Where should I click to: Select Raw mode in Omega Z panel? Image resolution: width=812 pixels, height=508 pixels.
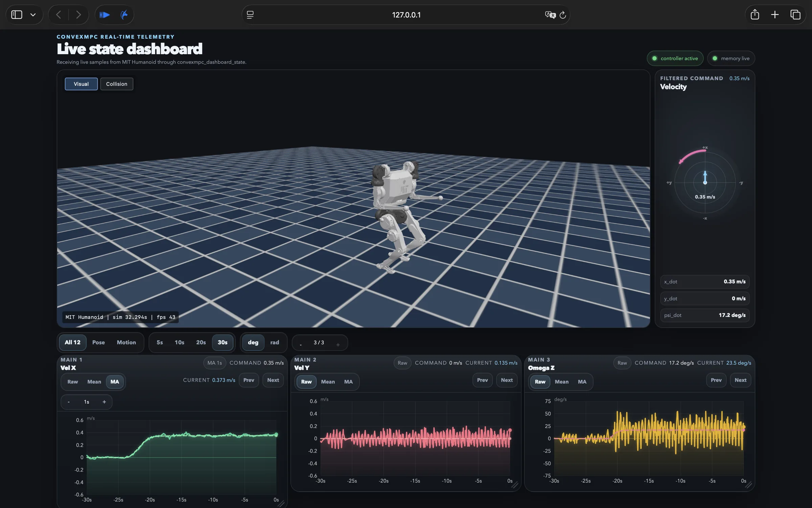(x=540, y=382)
